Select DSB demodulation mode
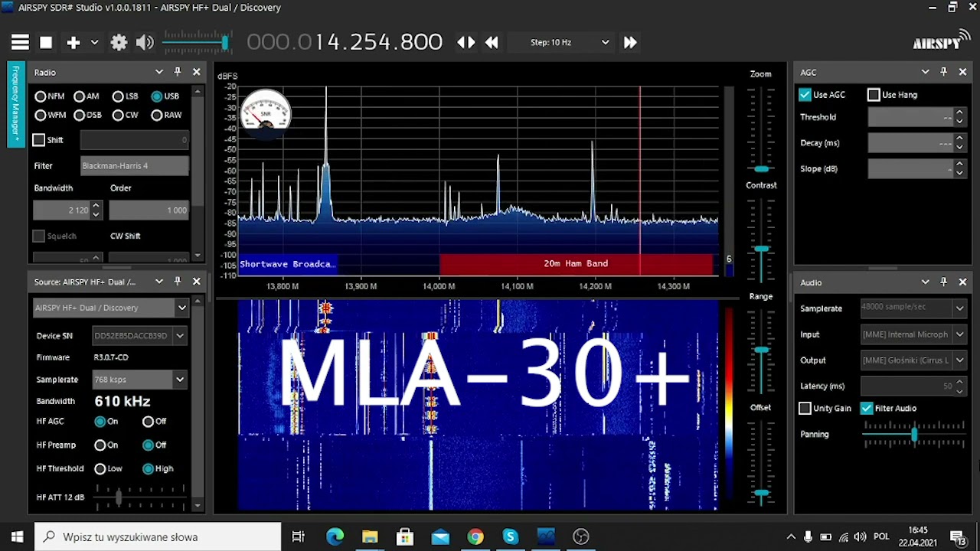Viewport: 980px width, 551px height. 87,115
